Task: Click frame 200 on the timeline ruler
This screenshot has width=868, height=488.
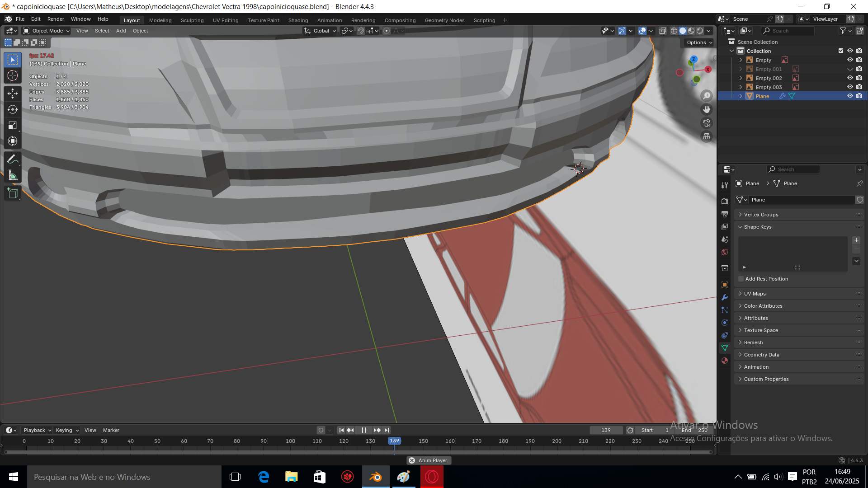Action: pyautogui.click(x=557, y=441)
